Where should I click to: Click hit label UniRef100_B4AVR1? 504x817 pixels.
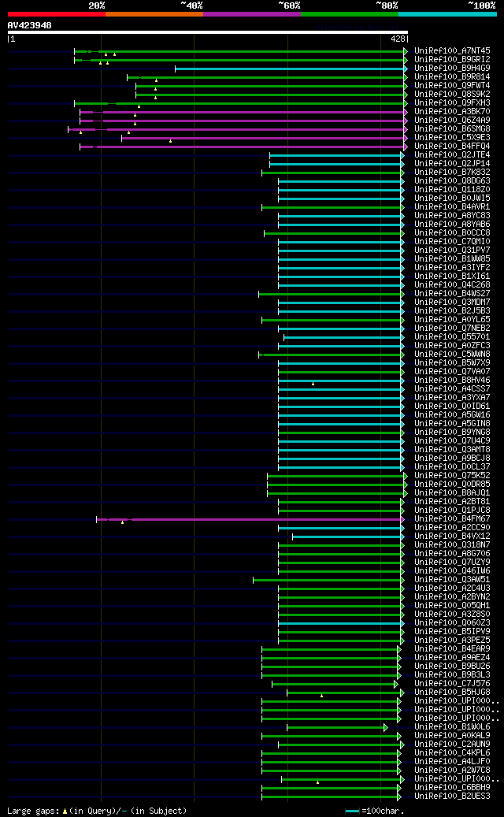coord(452,207)
